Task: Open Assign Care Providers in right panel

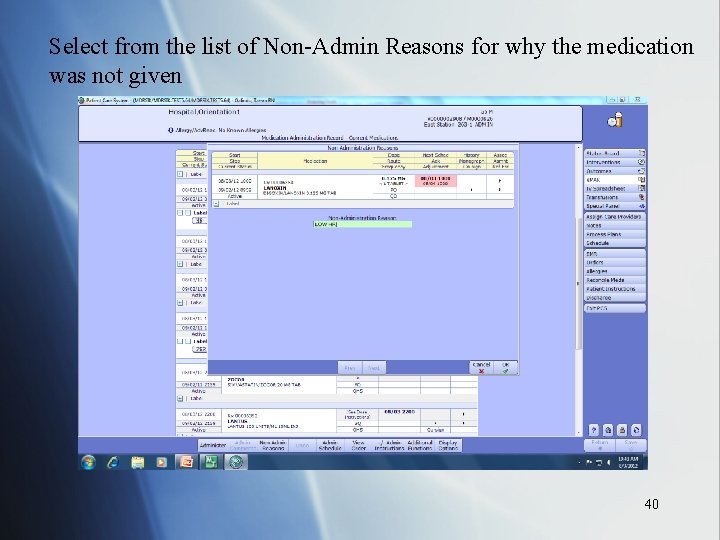Action: coord(615,216)
